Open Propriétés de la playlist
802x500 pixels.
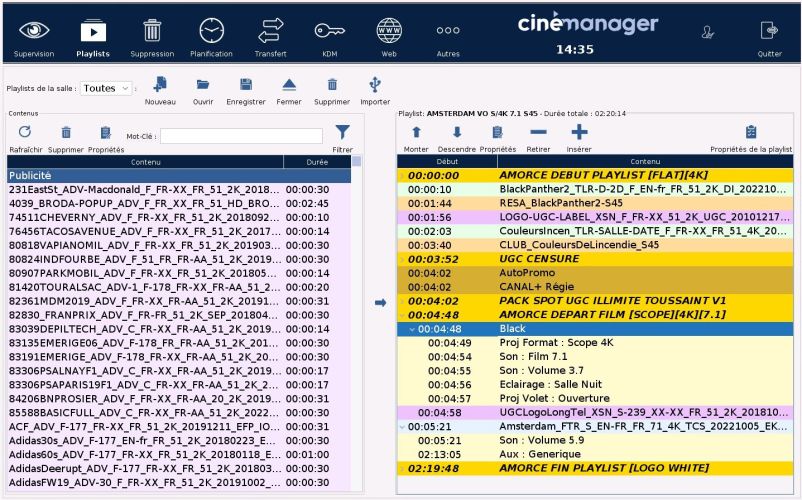coord(751,132)
